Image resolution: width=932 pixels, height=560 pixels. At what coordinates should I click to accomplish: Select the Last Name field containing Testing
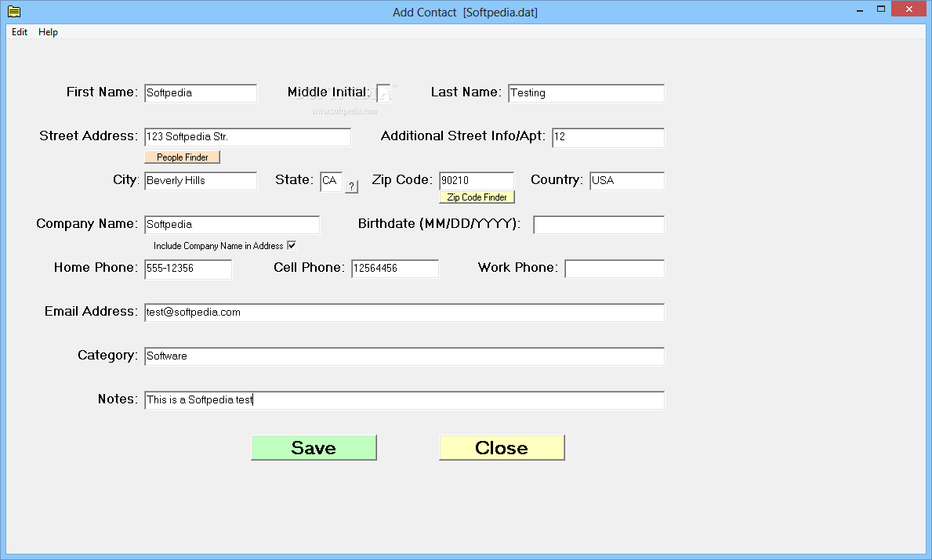586,93
